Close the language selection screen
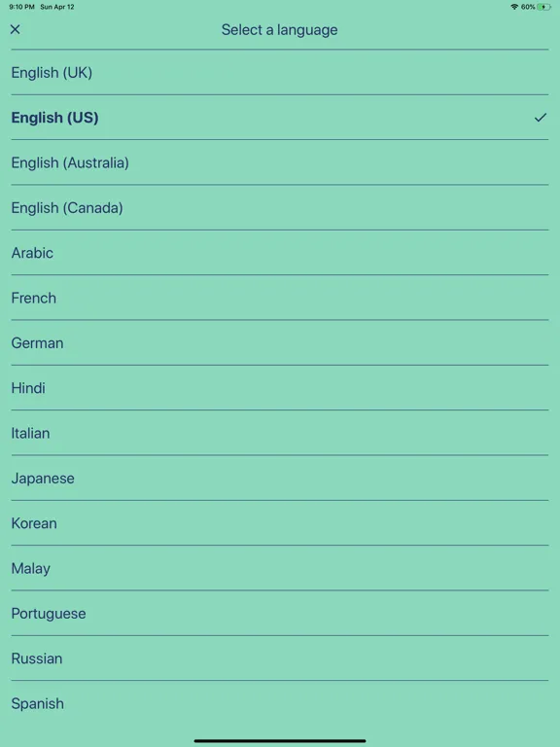The height and width of the screenshot is (747, 560). point(16,29)
